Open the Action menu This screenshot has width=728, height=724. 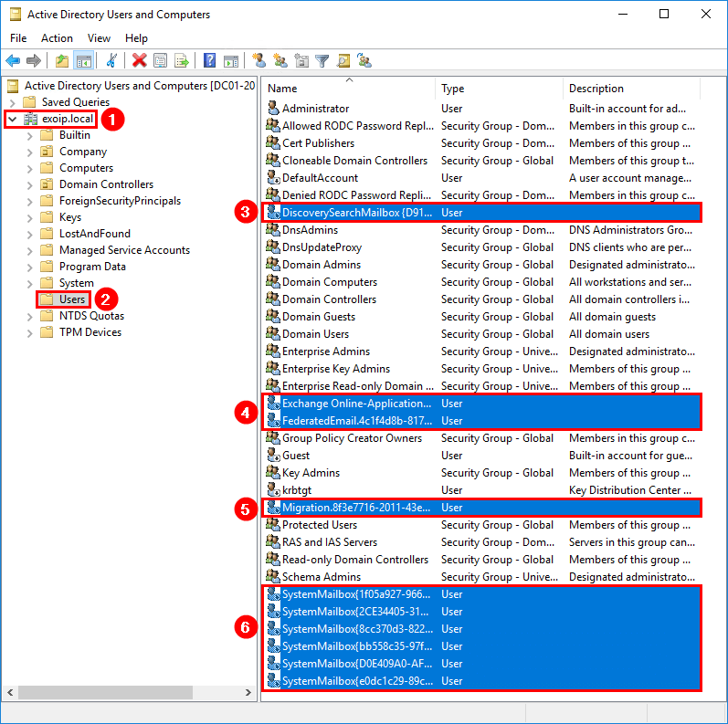tap(57, 38)
